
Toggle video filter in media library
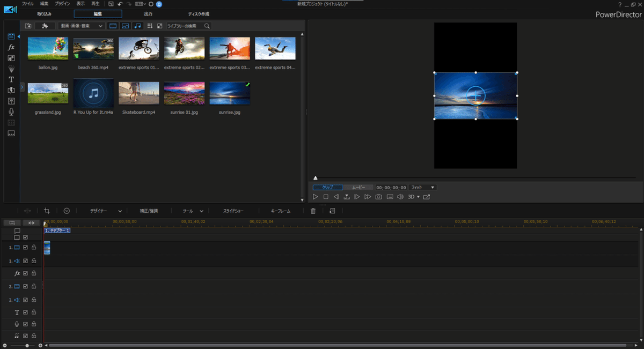click(113, 26)
